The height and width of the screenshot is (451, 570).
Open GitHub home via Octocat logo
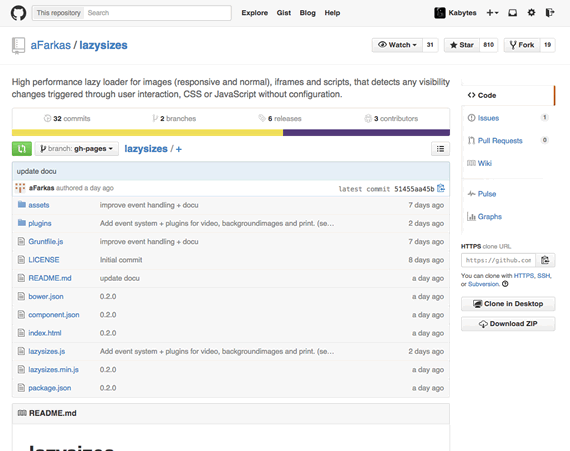click(18, 13)
